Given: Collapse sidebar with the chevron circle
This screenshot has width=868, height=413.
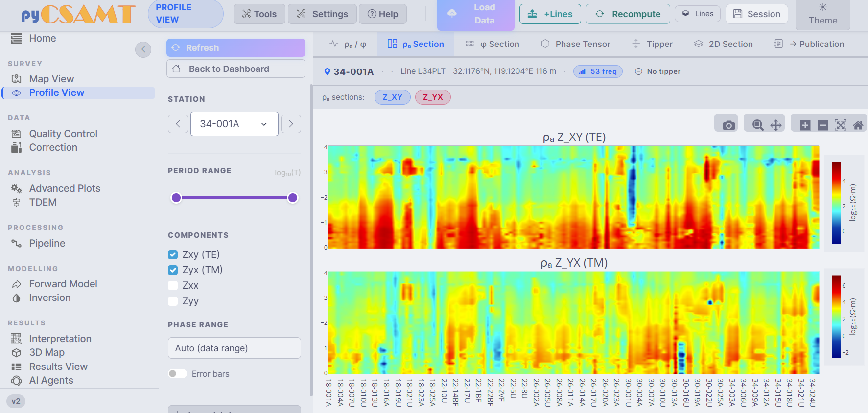Looking at the screenshot, I should tap(143, 49).
